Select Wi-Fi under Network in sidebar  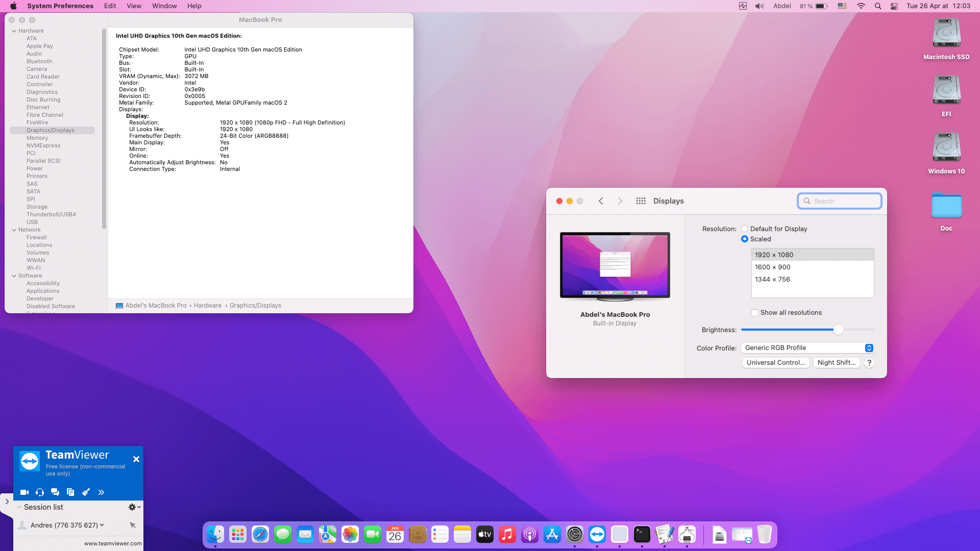point(34,268)
